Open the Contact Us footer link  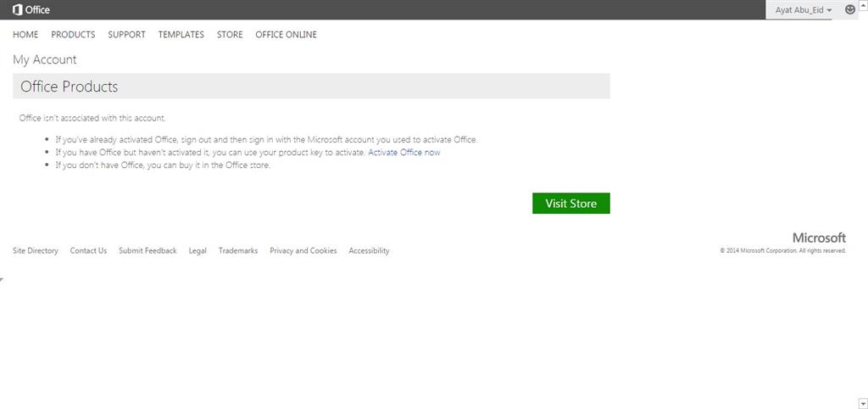pyautogui.click(x=88, y=250)
